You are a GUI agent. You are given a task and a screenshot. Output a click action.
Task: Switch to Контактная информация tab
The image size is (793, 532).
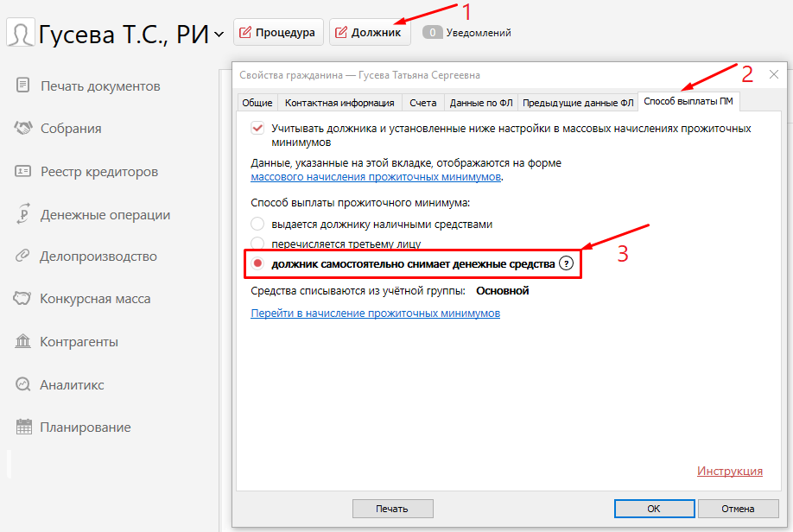(x=339, y=103)
